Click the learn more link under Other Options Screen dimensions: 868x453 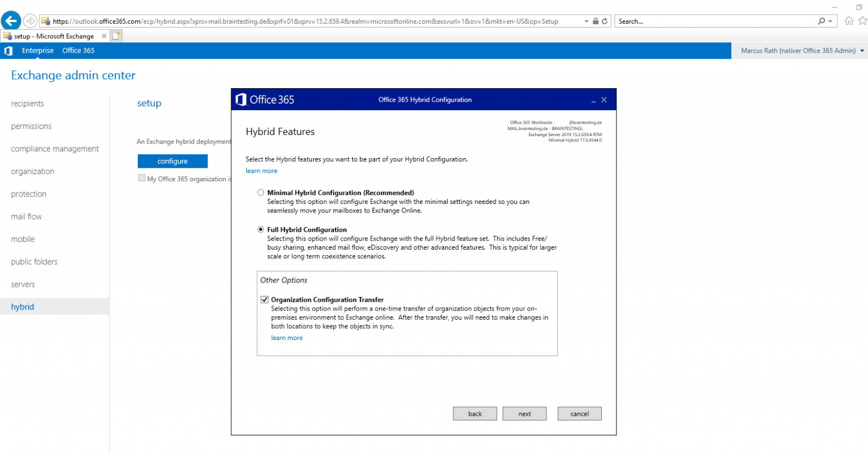click(287, 337)
